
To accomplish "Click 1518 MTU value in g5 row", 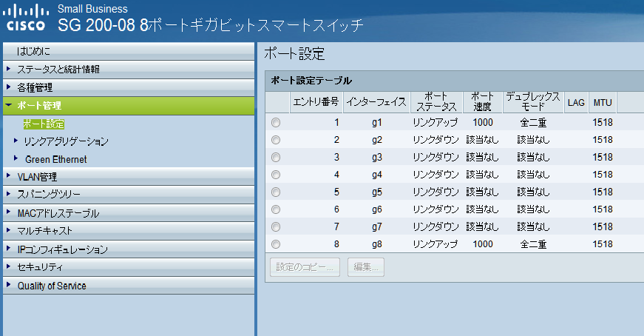I will click(603, 192).
